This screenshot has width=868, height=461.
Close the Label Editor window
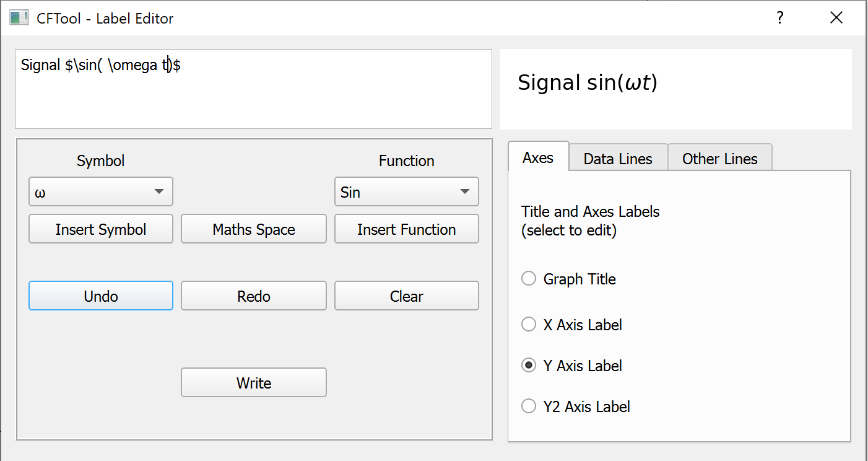point(836,18)
